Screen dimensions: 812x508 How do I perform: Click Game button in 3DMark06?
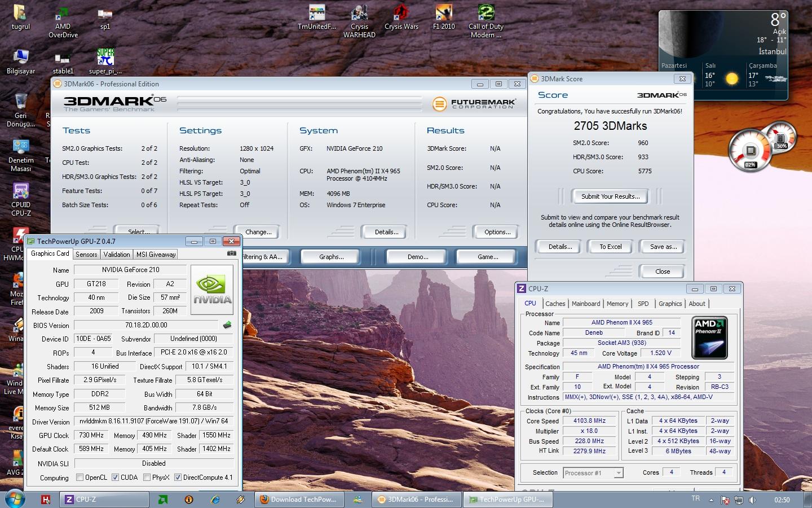488,257
